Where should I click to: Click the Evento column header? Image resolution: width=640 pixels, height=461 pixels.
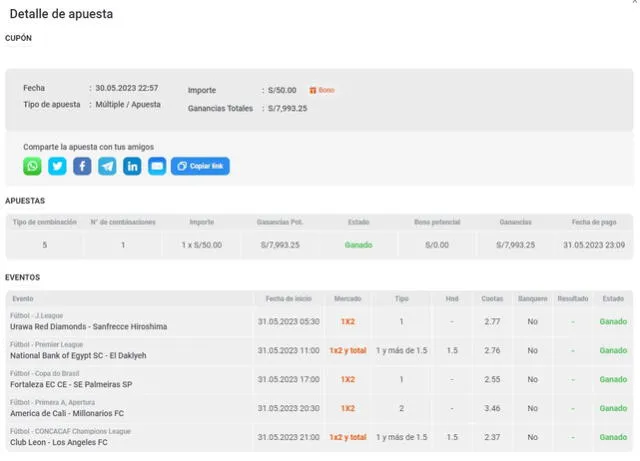(23, 299)
